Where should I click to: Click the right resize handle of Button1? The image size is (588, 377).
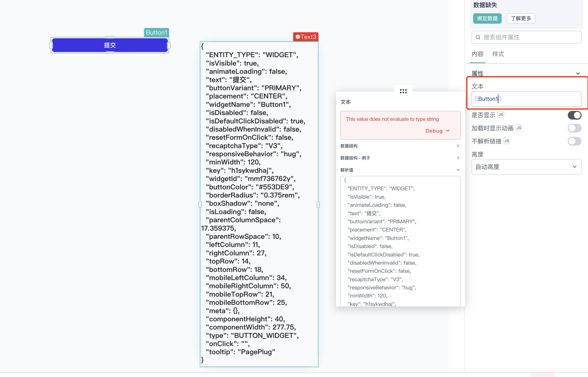[169, 45]
